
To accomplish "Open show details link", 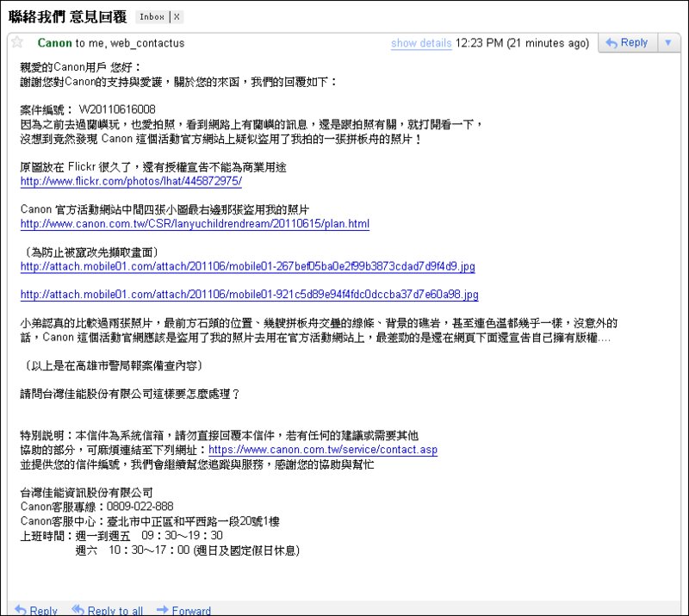I will point(421,43).
